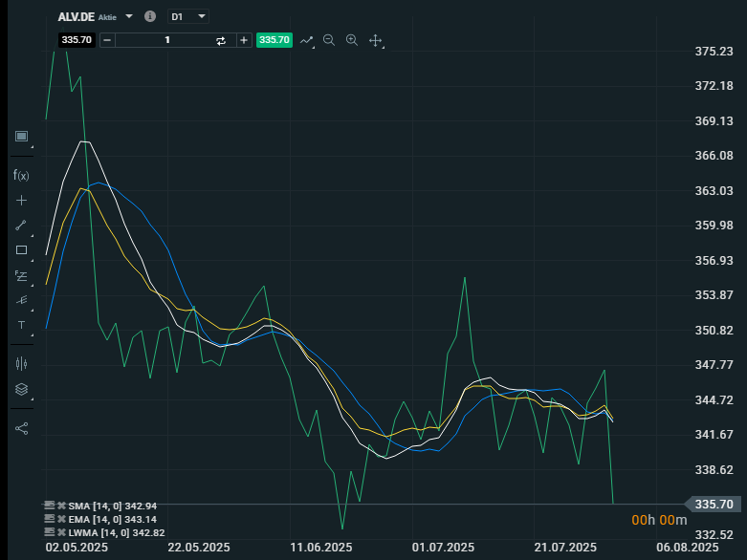Remove the SMA indicator

click(x=61, y=506)
